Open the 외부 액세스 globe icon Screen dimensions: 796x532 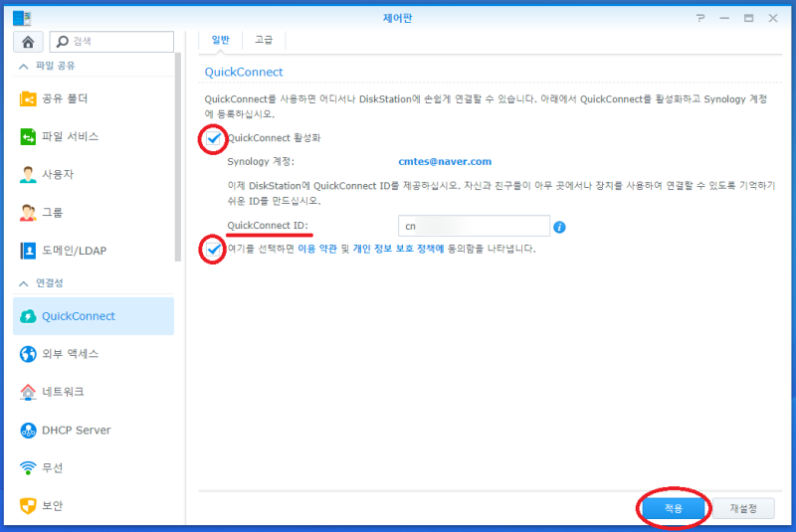(28, 354)
